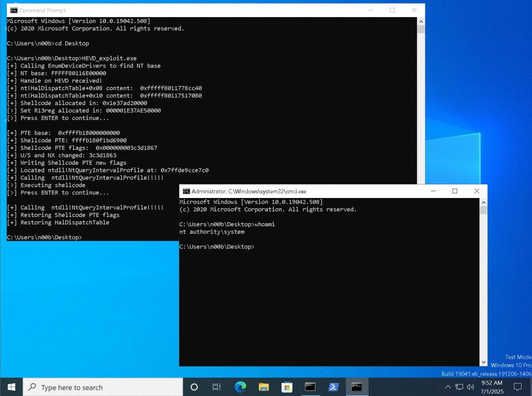Click the Administrator cmd window system icon
The width and height of the screenshot is (532, 396).
click(x=187, y=191)
